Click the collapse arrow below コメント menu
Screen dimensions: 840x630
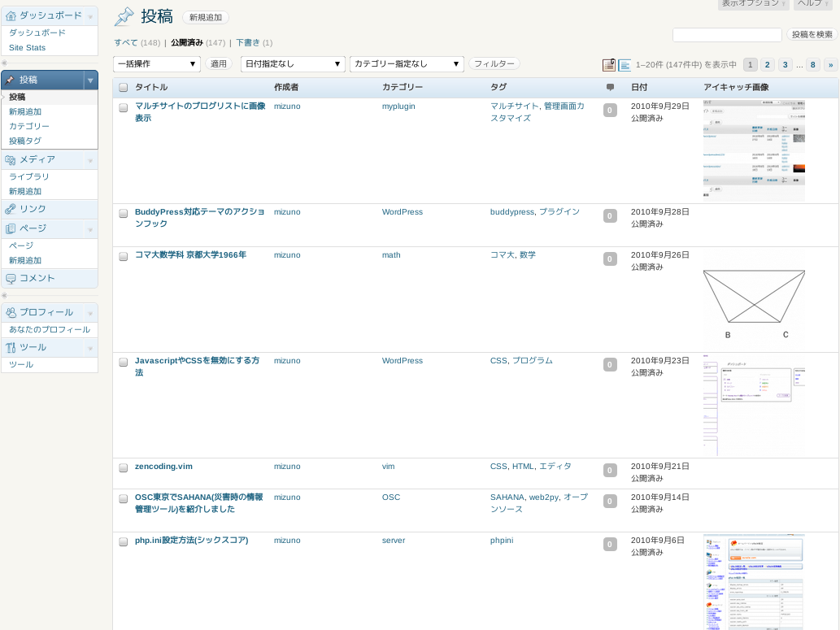click(4, 295)
